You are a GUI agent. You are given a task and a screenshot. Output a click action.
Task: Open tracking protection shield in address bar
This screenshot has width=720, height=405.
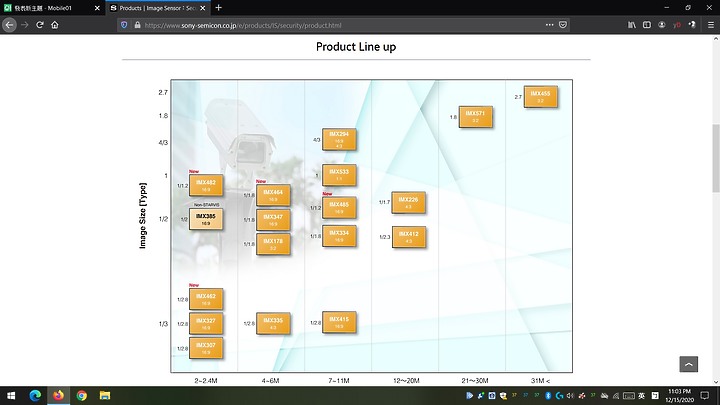[x=124, y=25]
